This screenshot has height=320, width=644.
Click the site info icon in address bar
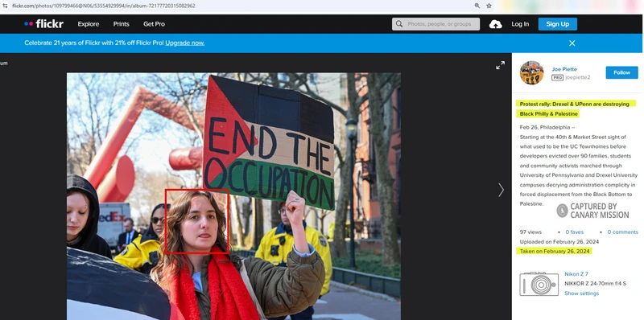[x=5, y=6]
